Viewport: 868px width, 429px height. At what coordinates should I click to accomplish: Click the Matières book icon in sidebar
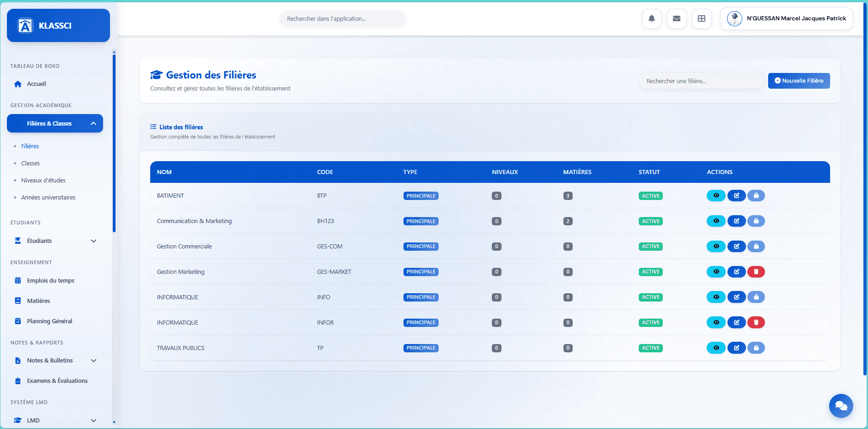(18, 301)
